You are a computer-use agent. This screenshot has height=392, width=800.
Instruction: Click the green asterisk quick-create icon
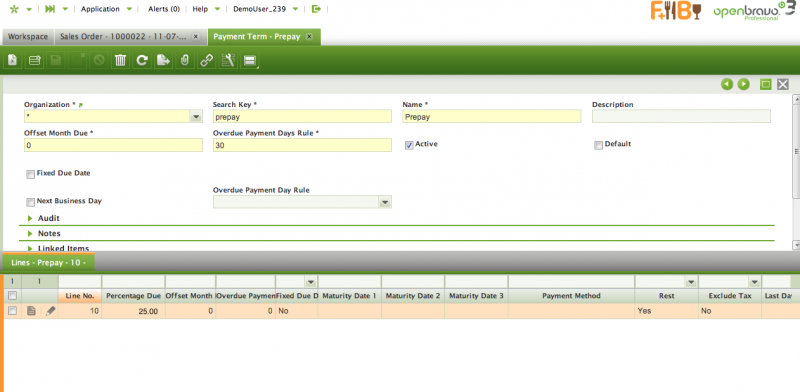coord(14,9)
